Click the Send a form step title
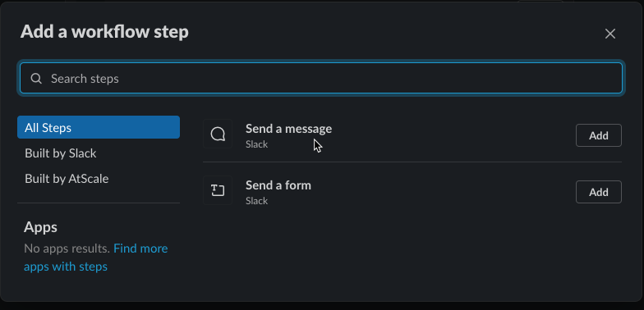Image resolution: width=644 pixels, height=310 pixels. click(x=278, y=185)
